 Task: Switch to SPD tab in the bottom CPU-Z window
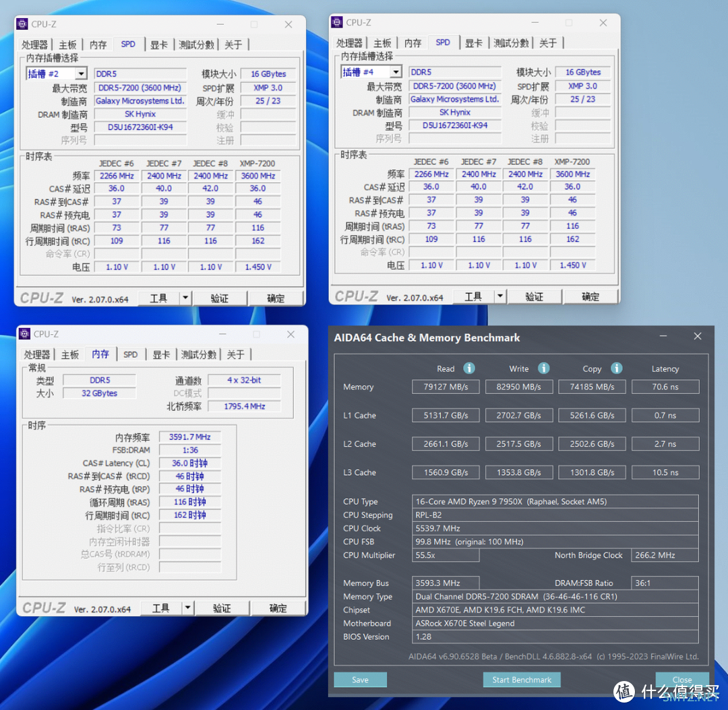click(x=131, y=355)
